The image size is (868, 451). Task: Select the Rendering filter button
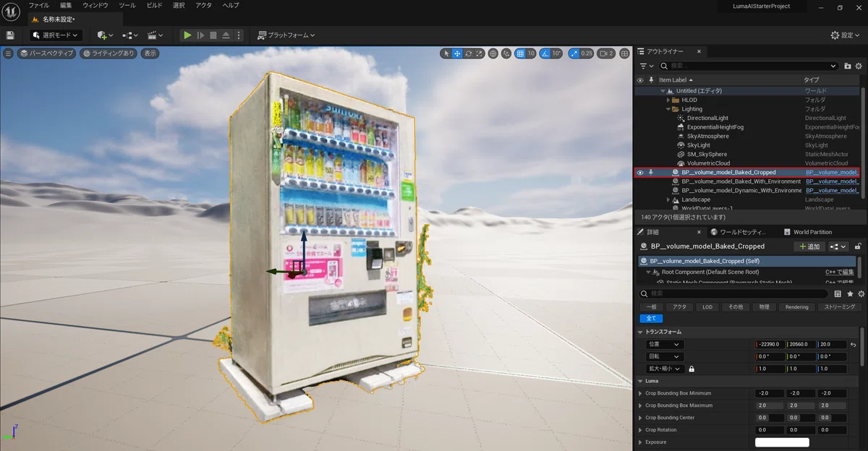coord(797,307)
